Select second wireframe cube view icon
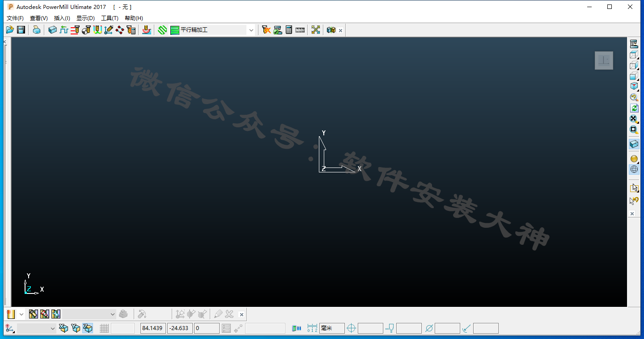 (x=634, y=66)
